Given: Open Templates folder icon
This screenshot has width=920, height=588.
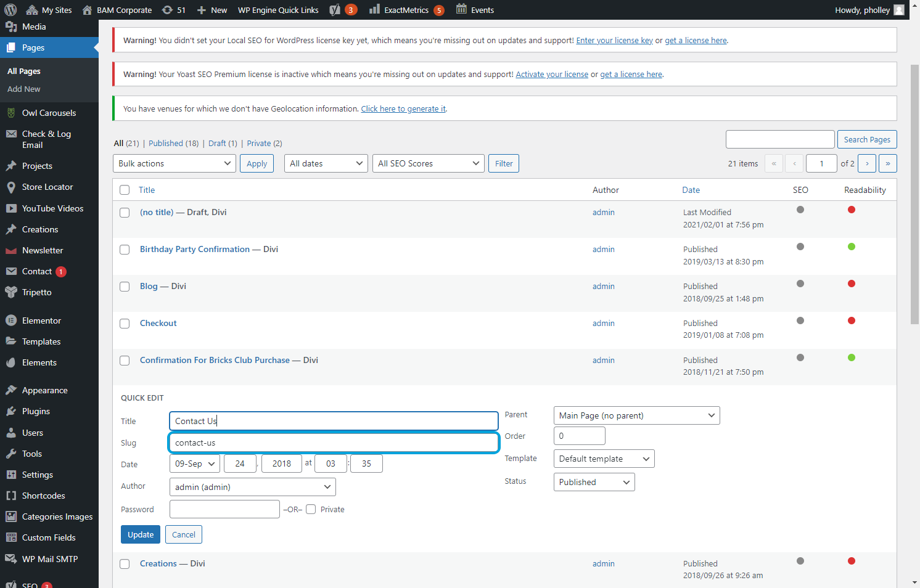Looking at the screenshot, I should coord(11,341).
